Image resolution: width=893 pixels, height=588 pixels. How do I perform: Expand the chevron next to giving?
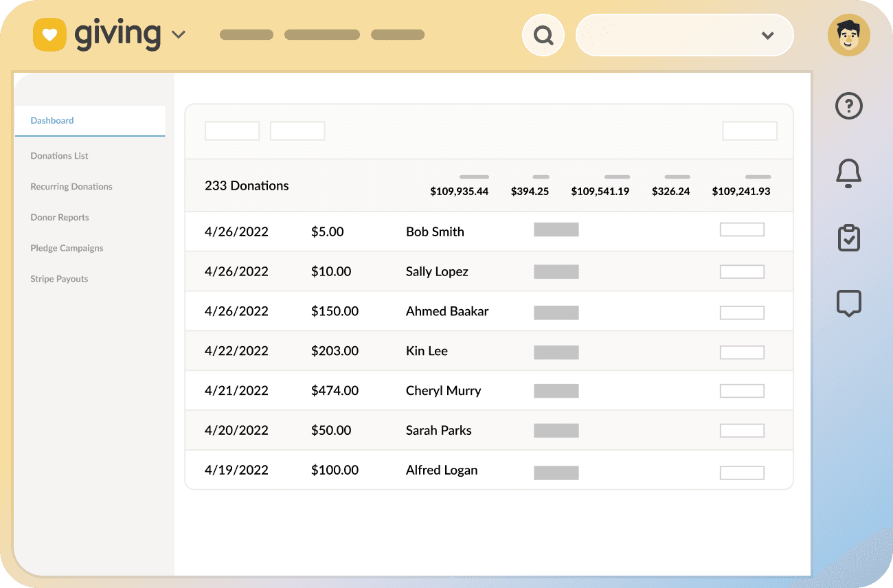tap(179, 34)
